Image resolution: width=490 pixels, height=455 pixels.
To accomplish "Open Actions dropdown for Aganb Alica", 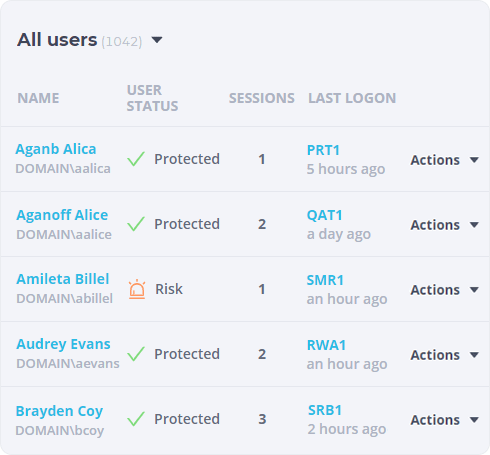I will (x=445, y=160).
